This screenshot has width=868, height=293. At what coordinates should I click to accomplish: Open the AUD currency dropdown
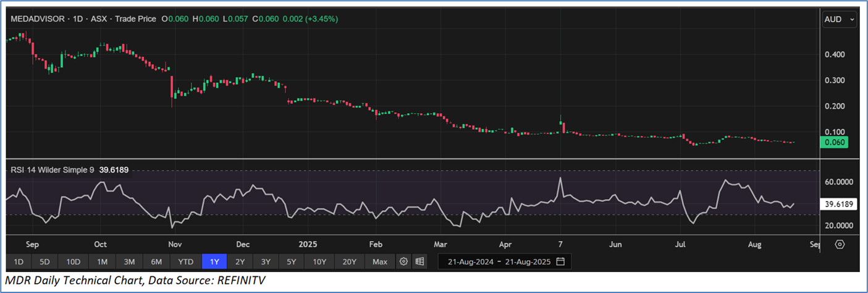pos(840,20)
